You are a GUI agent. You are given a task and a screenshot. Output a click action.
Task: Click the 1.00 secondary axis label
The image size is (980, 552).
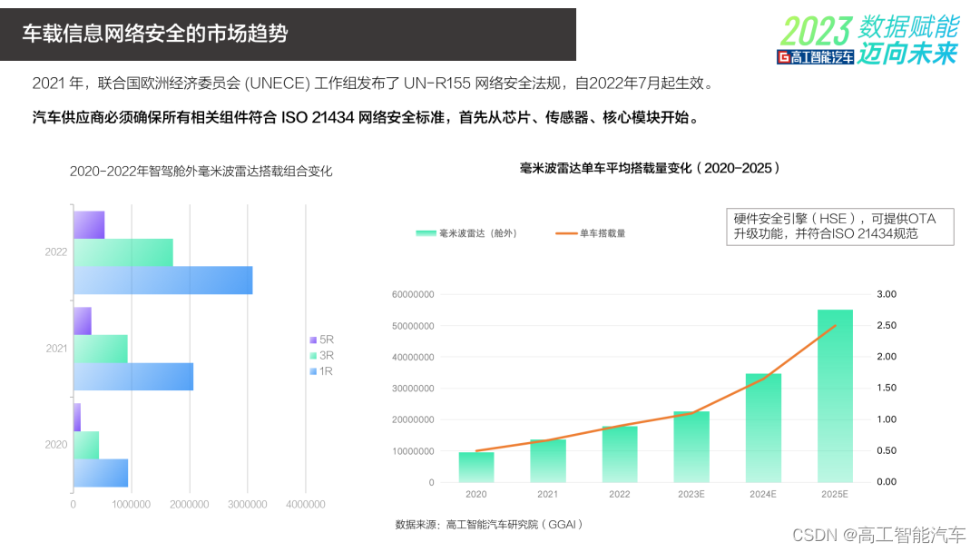(x=887, y=419)
